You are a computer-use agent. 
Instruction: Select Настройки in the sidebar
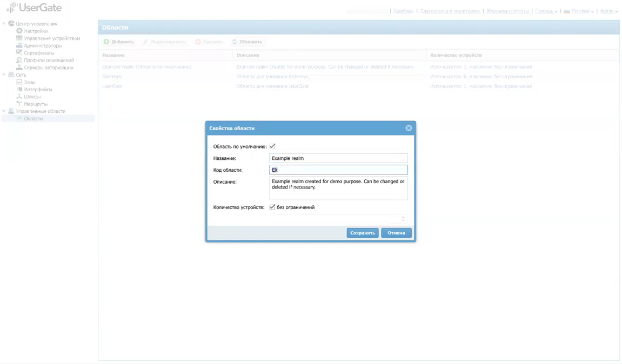pyautogui.click(x=36, y=31)
